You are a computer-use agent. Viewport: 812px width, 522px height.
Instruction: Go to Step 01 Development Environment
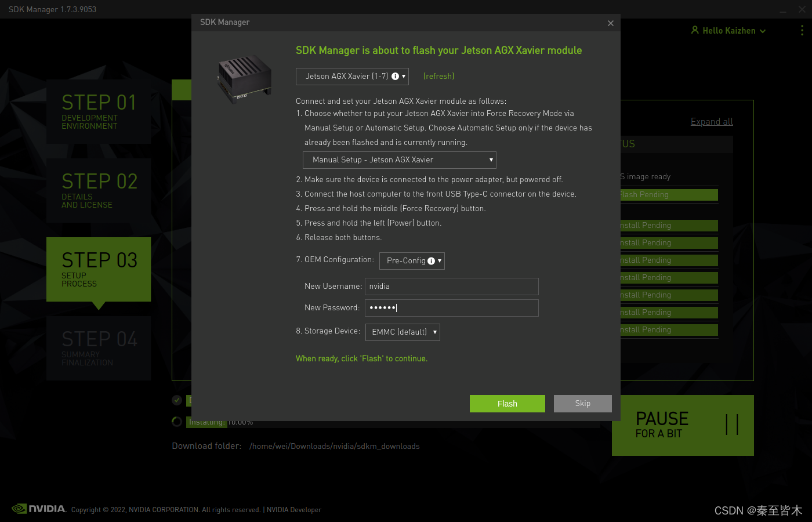(x=99, y=111)
